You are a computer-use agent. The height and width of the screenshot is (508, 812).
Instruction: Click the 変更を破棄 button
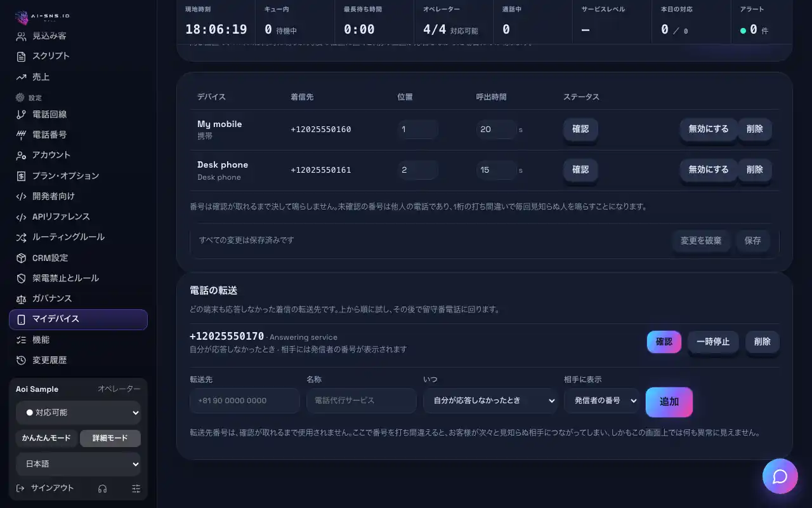(x=701, y=241)
